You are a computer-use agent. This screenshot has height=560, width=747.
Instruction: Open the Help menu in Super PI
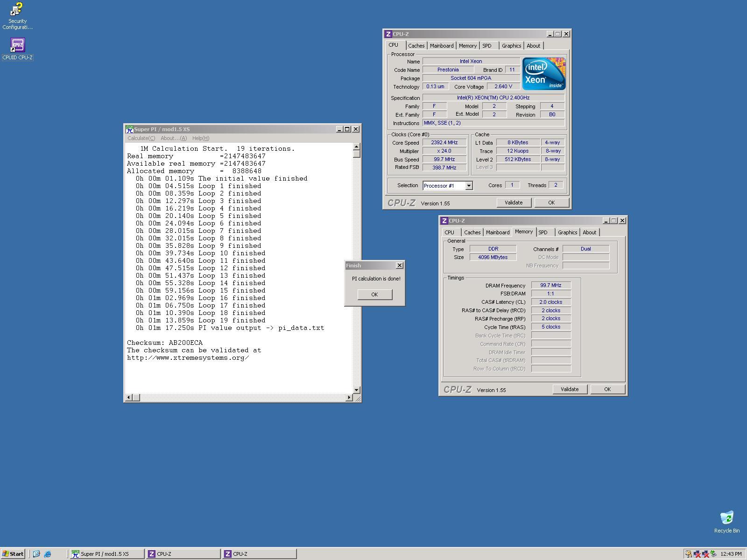pos(201,138)
